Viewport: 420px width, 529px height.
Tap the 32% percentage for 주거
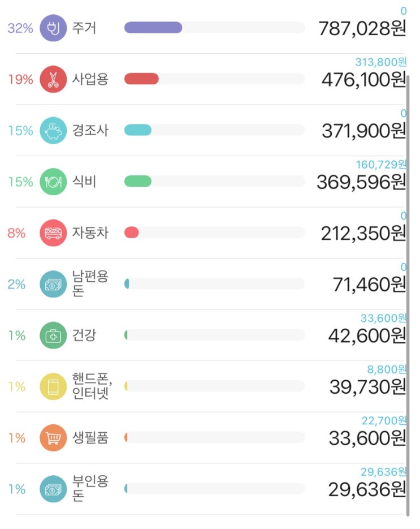[x=20, y=28]
